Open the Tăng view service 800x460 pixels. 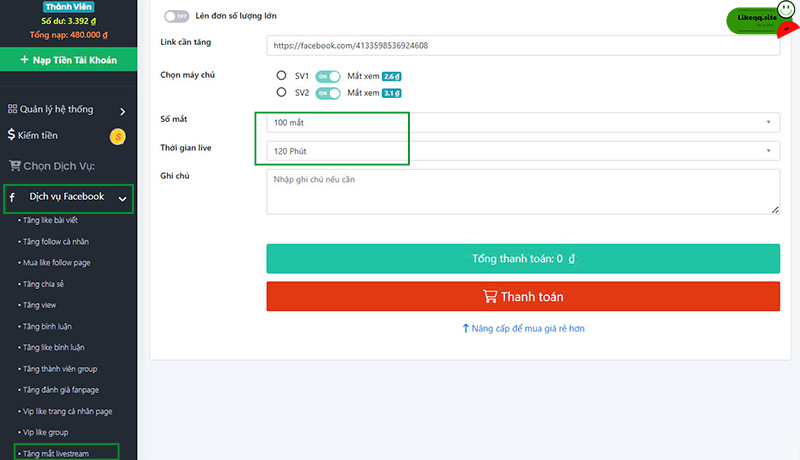tap(40, 305)
